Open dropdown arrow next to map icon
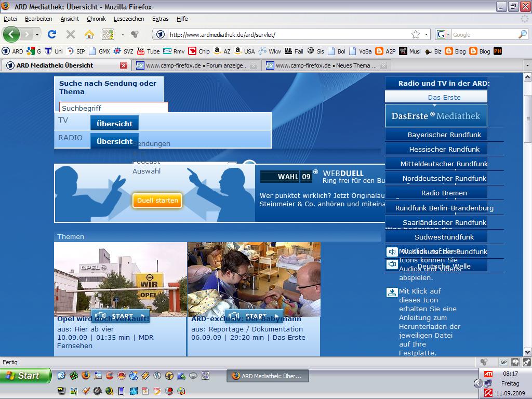532x399 pixels. (123, 34)
